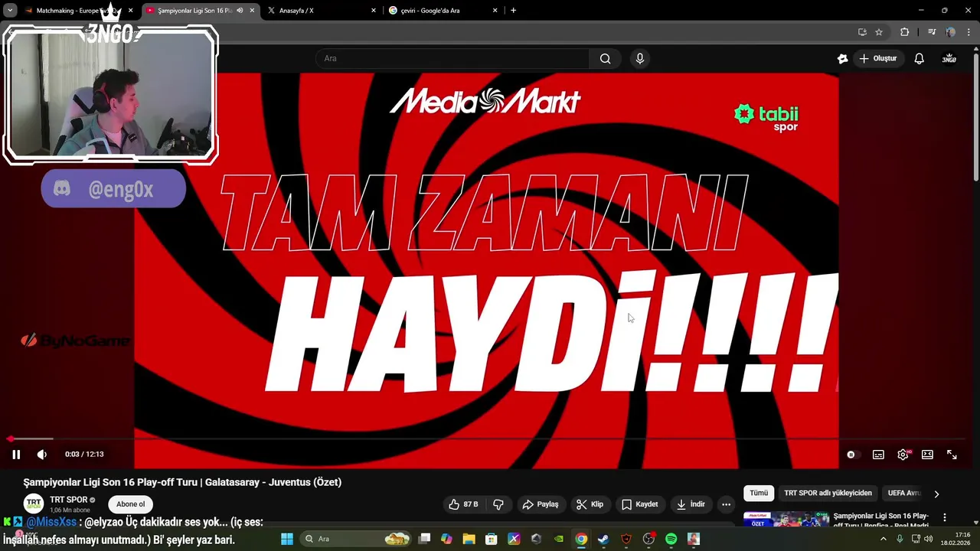The height and width of the screenshot is (551, 980).
Task: Open Chrome media control icon
Action: tap(932, 32)
